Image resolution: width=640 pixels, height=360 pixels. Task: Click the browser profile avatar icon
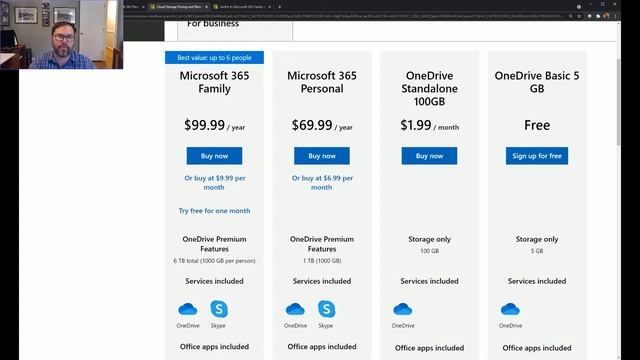[x=607, y=16]
